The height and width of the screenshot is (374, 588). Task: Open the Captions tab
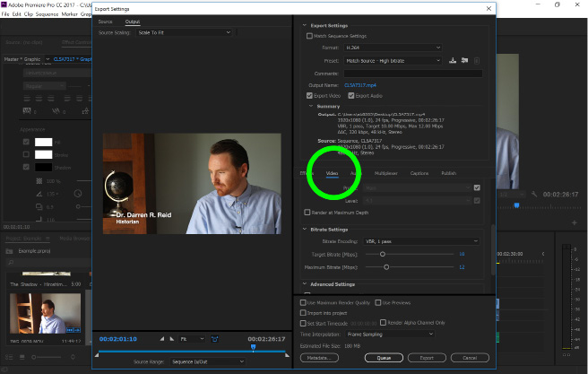click(419, 173)
